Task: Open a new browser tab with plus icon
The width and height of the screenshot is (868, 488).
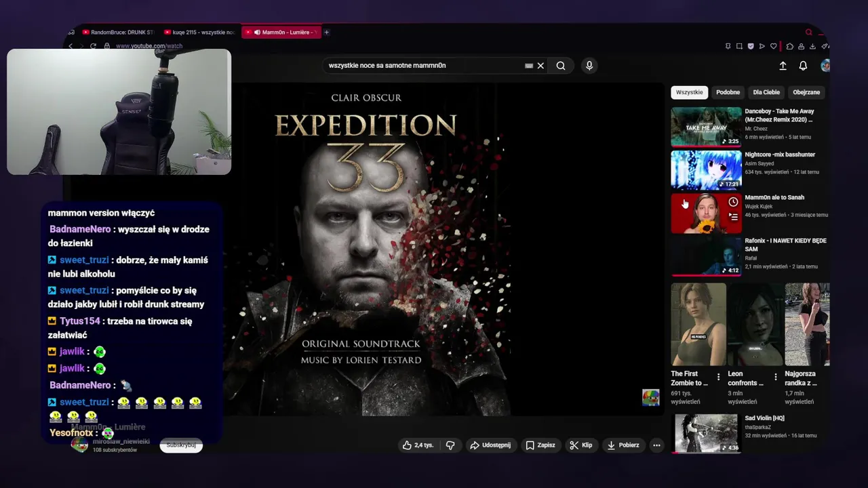Action: point(326,32)
